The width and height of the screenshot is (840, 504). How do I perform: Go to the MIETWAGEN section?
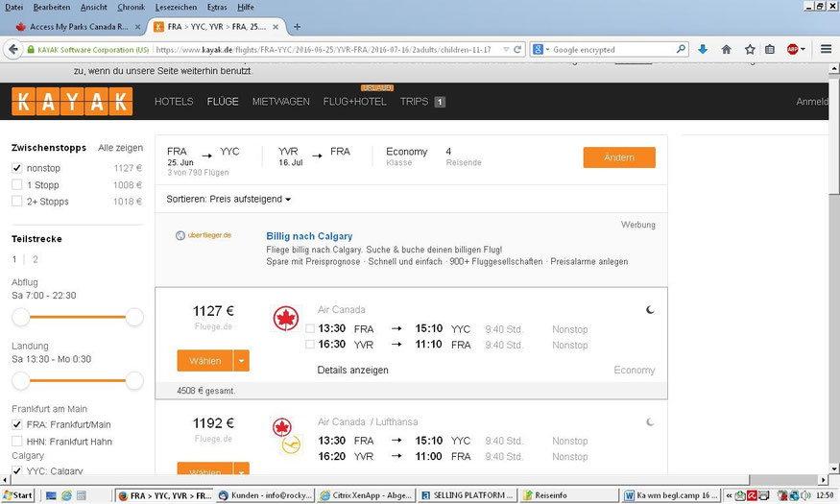tap(280, 101)
